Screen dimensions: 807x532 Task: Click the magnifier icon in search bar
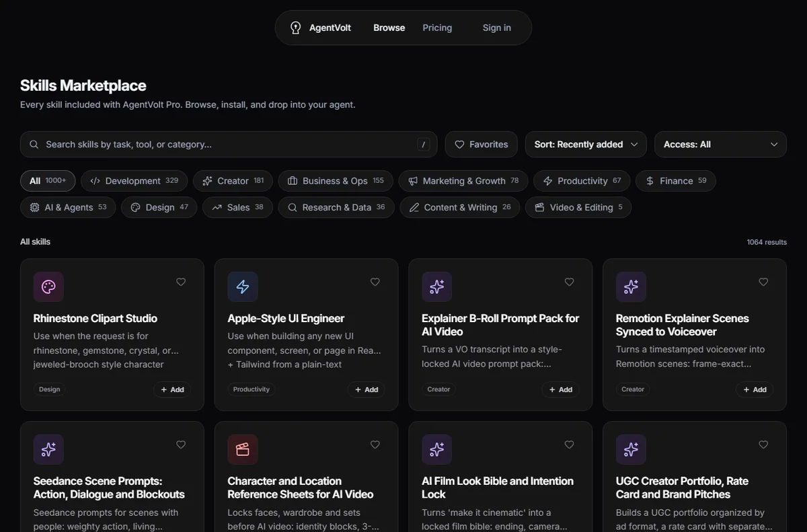34,145
